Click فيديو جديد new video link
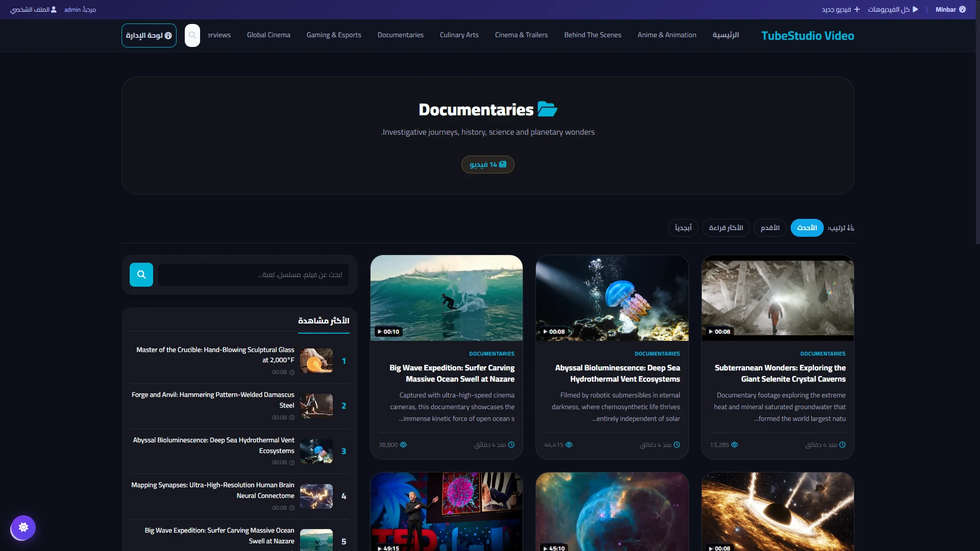 pos(841,10)
